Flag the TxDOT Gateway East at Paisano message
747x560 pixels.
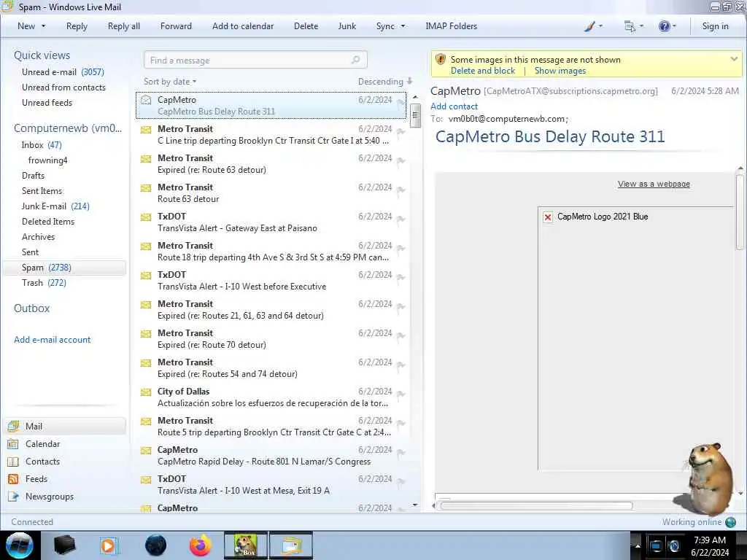click(400, 219)
